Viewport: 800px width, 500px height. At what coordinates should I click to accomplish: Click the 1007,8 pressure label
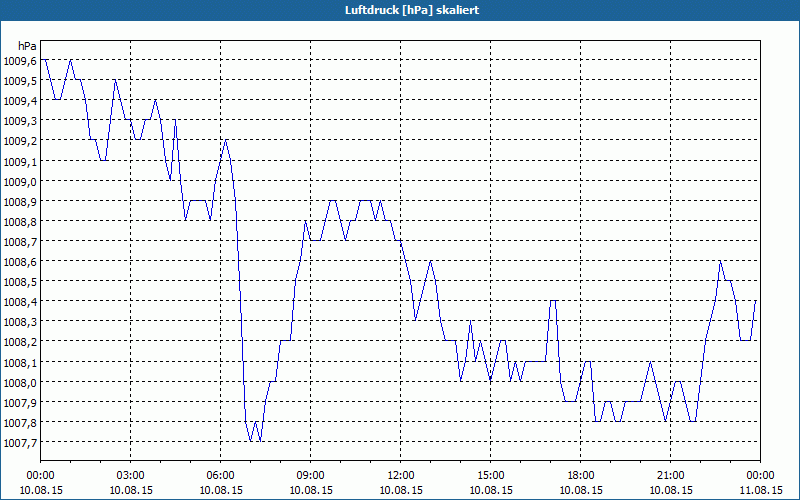click(x=20, y=423)
